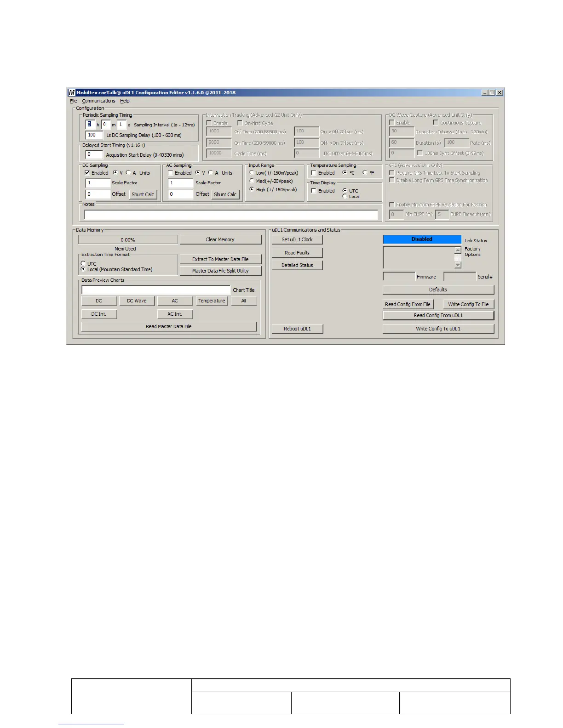Click the Chart Title input field
The width and height of the screenshot is (563, 728).
tap(156, 290)
